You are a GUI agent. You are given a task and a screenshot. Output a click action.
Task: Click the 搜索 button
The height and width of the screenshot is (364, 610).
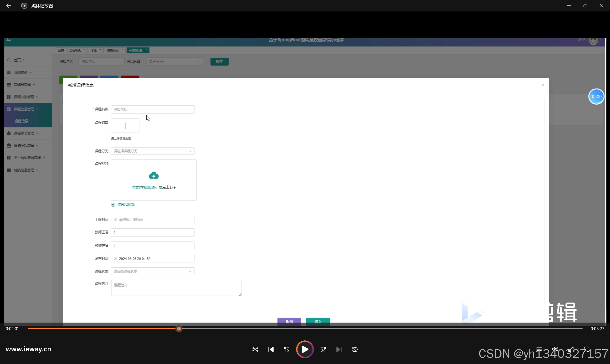tap(219, 62)
